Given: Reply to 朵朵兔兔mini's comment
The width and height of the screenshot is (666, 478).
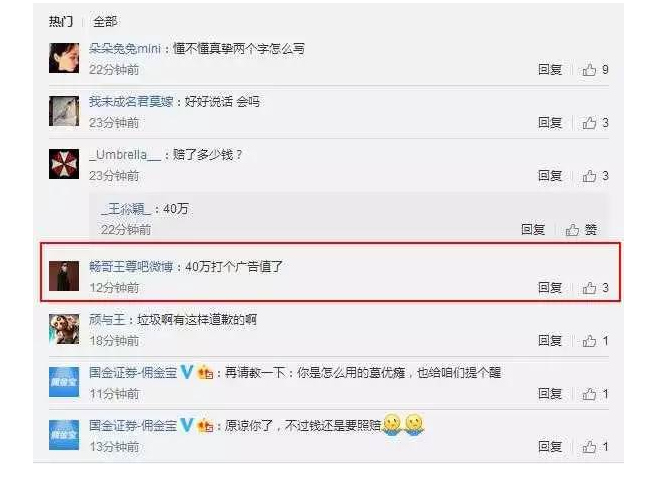Looking at the screenshot, I should 550,69.
